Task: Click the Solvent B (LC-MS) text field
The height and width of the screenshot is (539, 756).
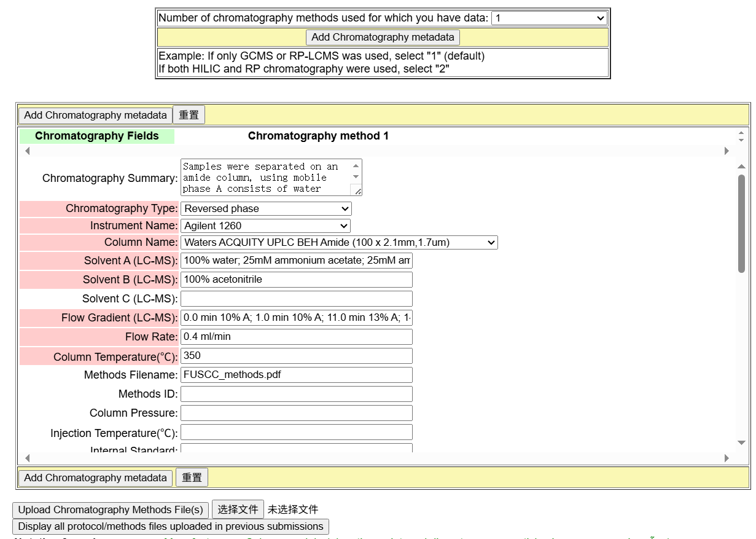Action: point(296,280)
